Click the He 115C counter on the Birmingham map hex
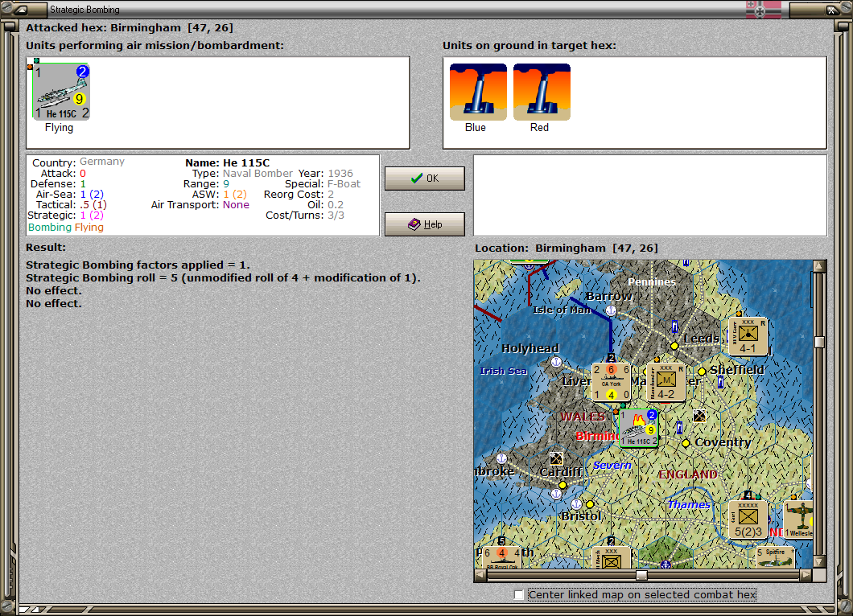 point(639,428)
